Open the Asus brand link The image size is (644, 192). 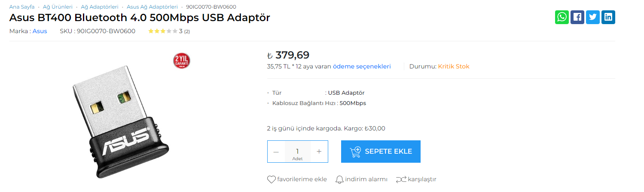pos(40,31)
